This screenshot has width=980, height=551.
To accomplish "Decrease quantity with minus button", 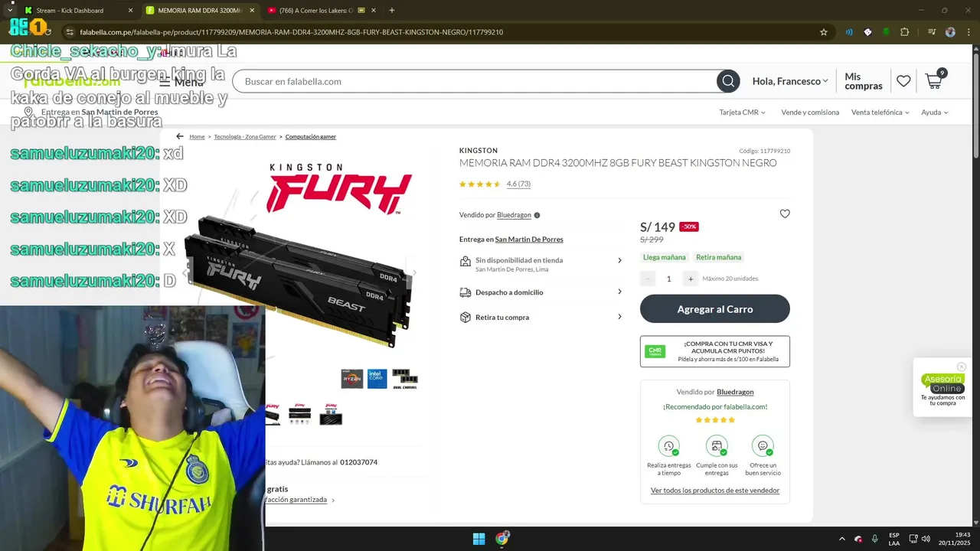I will click(648, 279).
